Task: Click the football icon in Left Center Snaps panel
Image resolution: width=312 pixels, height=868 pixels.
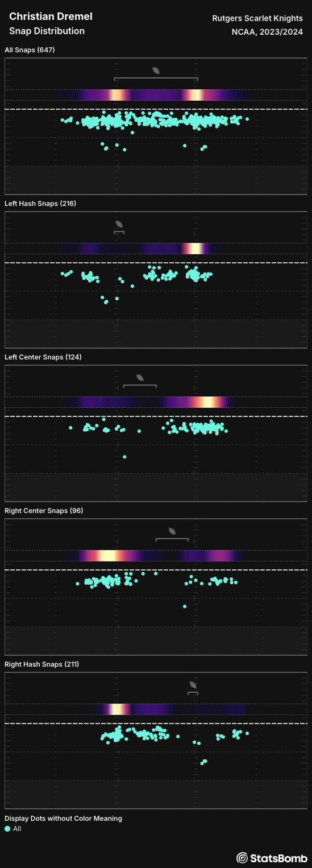Action: (140, 378)
